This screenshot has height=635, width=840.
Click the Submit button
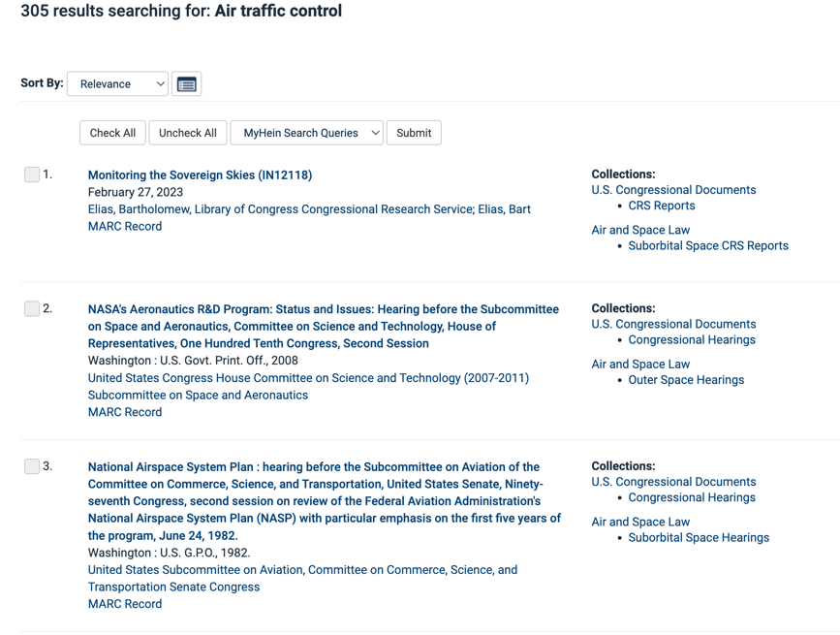(414, 133)
